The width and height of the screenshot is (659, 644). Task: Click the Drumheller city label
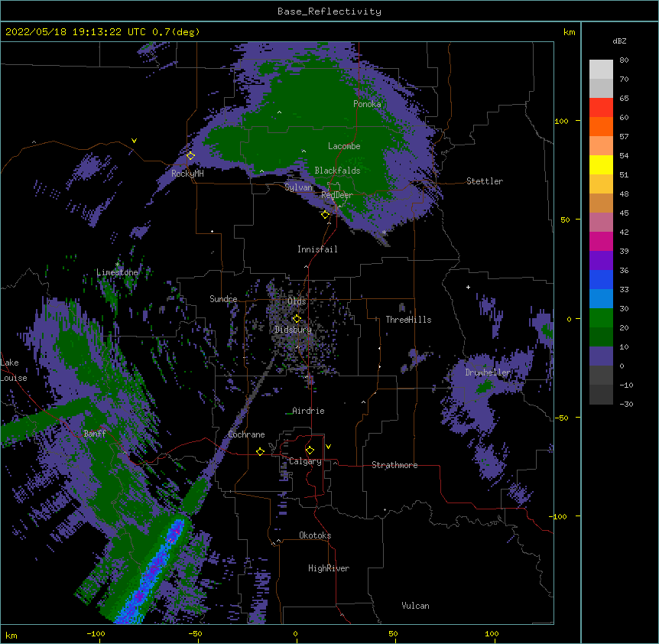click(488, 372)
